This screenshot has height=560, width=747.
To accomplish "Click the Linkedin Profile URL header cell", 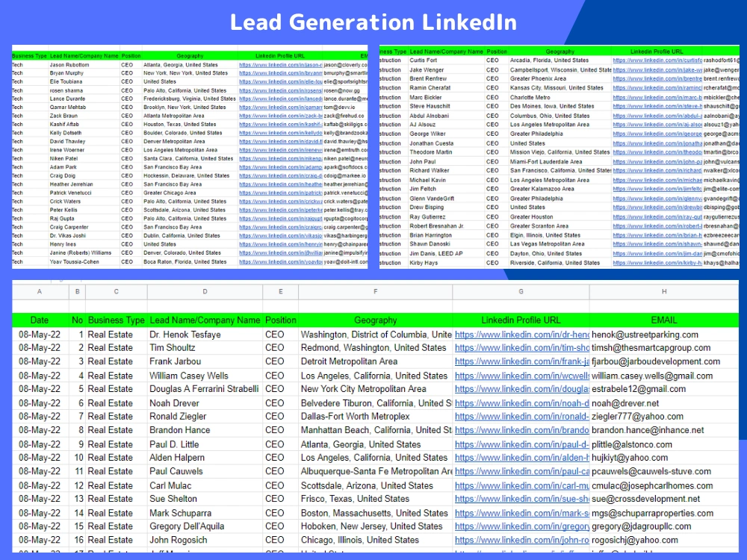I will (521, 320).
